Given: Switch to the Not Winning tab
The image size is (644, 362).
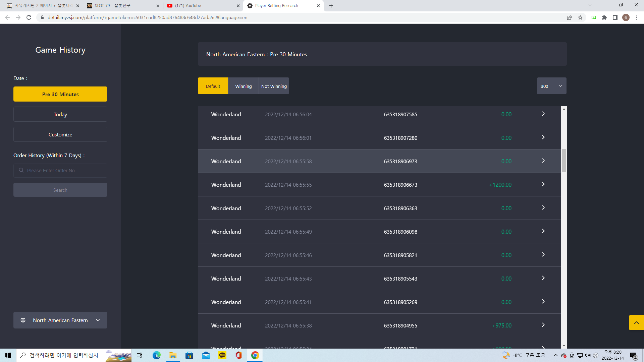Looking at the screenshot, I should coord(274,86).
